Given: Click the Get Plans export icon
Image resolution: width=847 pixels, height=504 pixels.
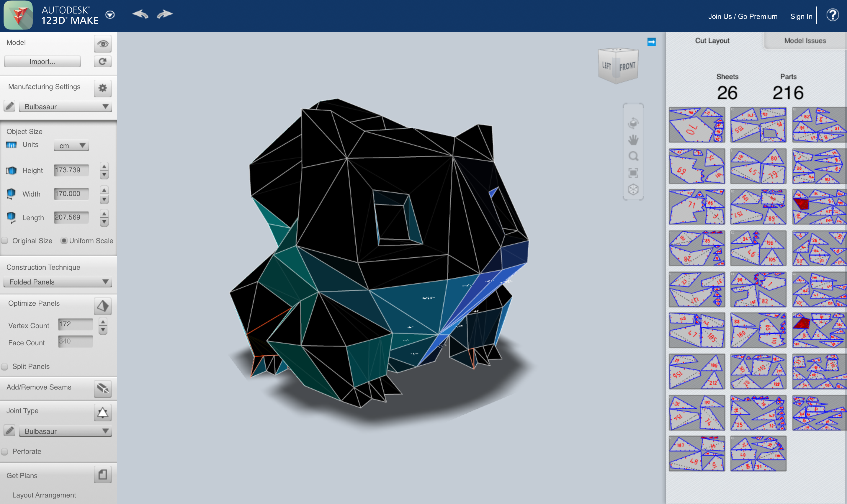Looking at the screenshot, I should (x=103, y=474).
